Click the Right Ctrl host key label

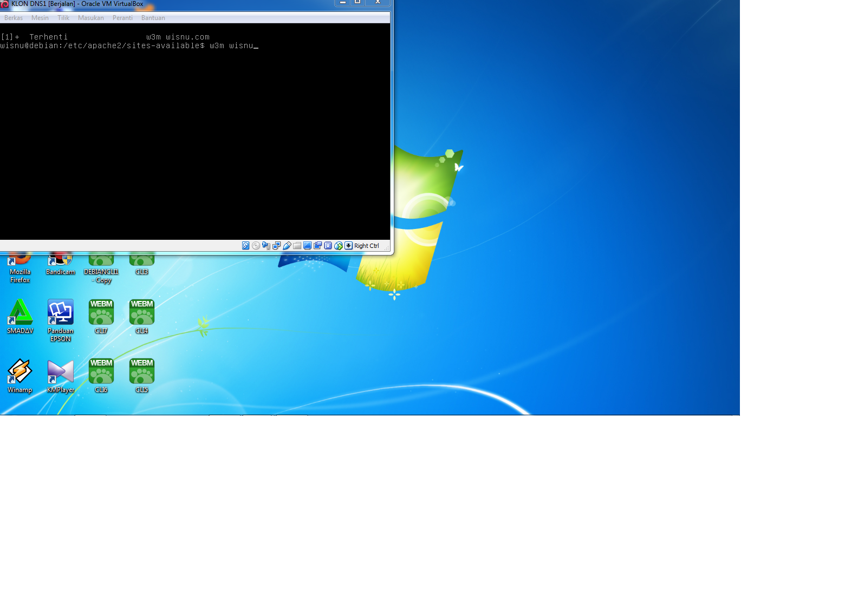pos(367,246)
